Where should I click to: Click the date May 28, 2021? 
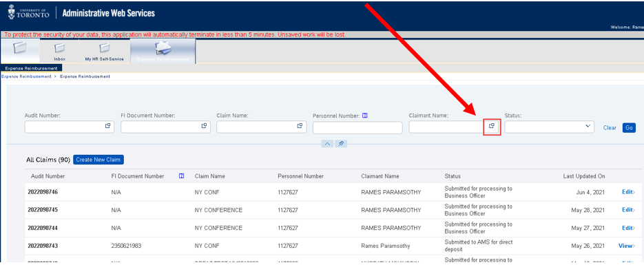click(588, 210)
